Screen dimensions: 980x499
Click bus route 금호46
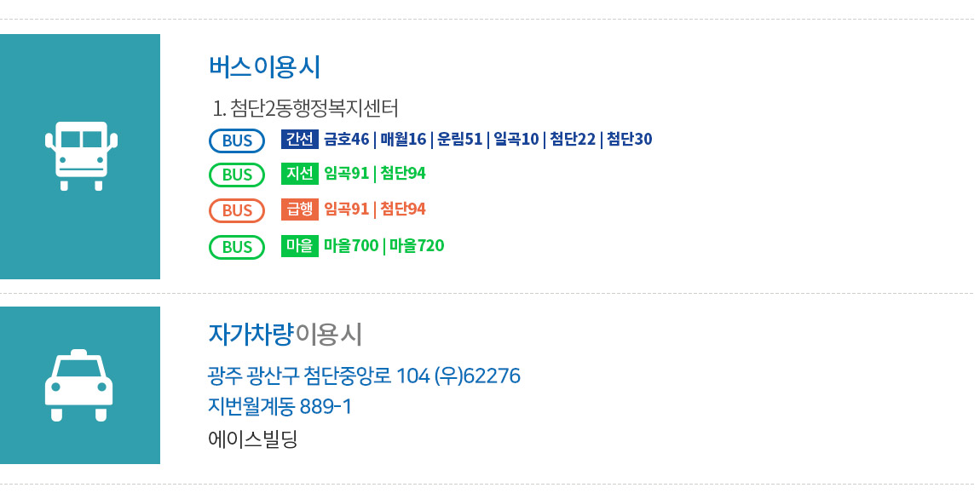click(x=346, y=139)
